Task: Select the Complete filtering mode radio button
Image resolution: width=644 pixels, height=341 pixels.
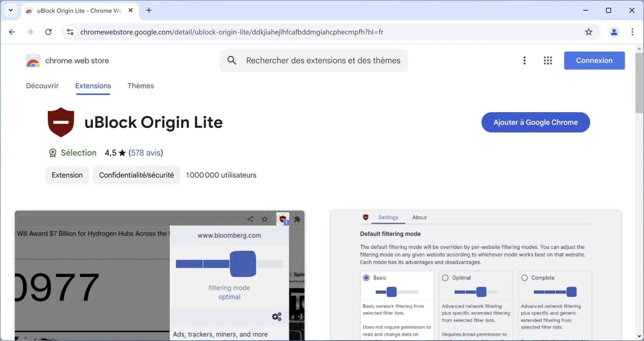Action: pyautogui.click(x=524, y=278)
